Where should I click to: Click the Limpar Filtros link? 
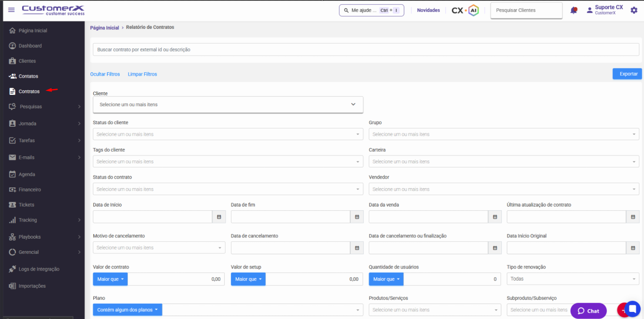[x=142, y=74]
